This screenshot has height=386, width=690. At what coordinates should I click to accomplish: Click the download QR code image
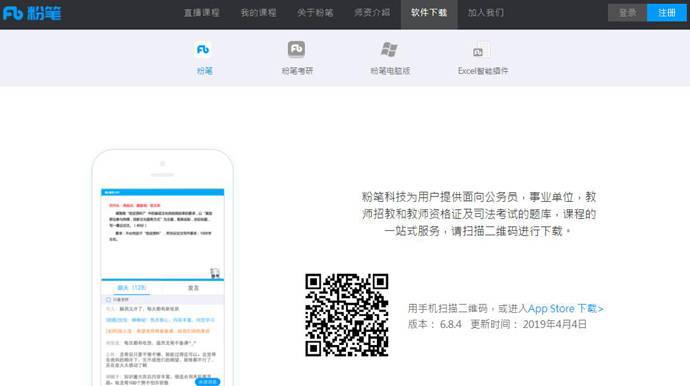[347, 315]
